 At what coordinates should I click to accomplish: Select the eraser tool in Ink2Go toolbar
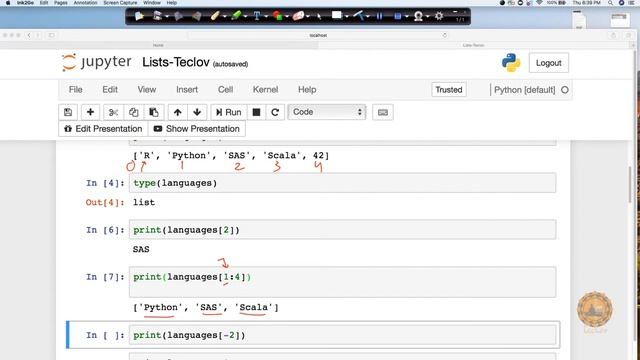pyautogui.click(x=298, y=16)
